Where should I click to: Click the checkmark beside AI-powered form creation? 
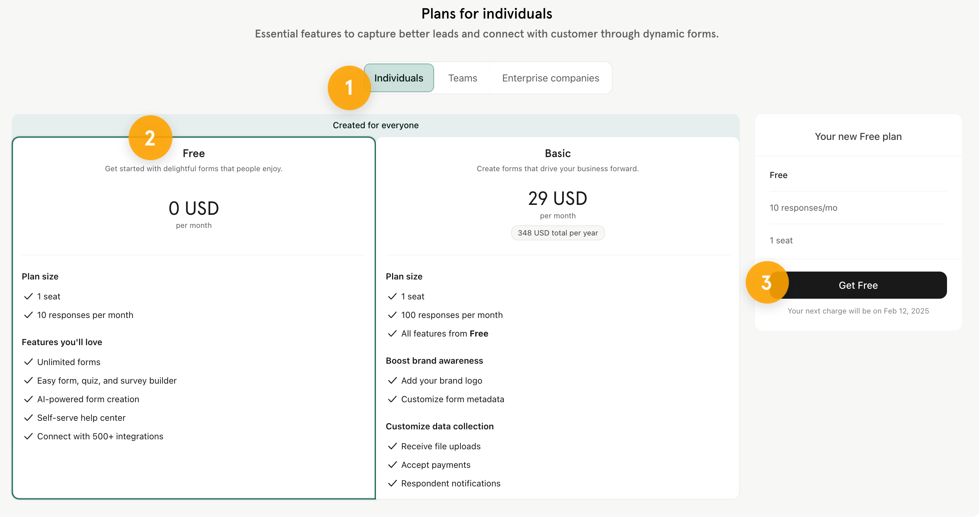click(x=28, y=399)
